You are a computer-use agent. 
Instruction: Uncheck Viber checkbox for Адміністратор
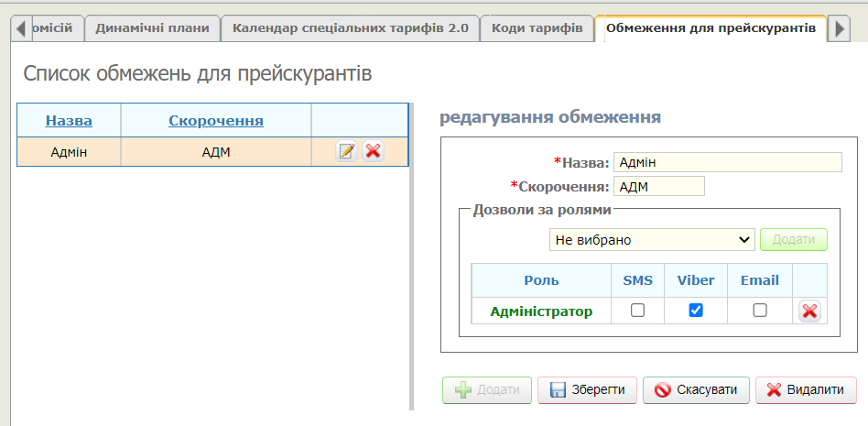tap(696, 311)
